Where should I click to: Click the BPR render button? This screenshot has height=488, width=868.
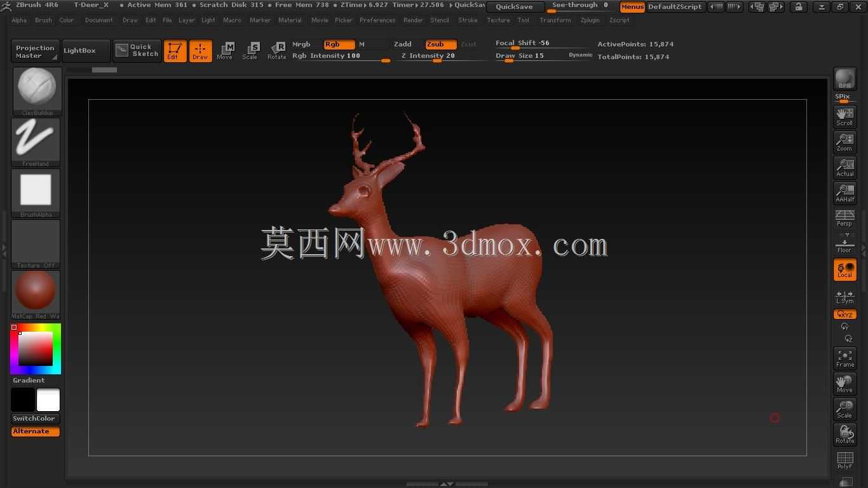(x=844, y=79)
